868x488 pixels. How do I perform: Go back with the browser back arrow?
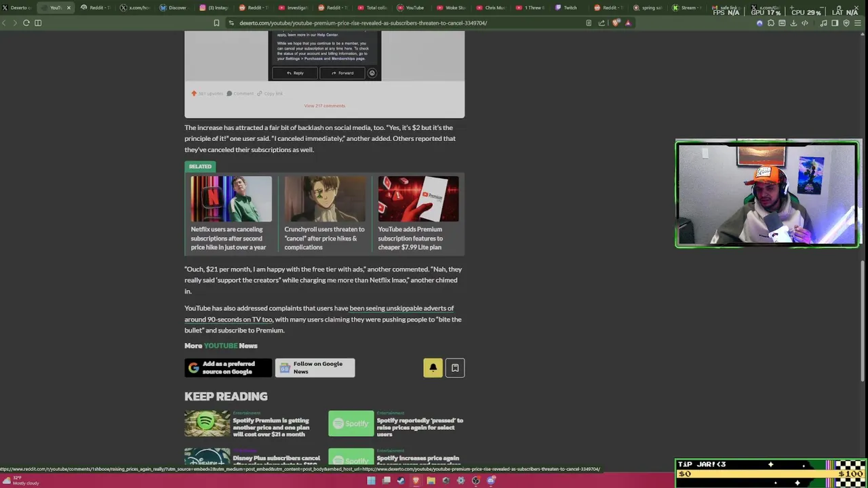(4, 23)
